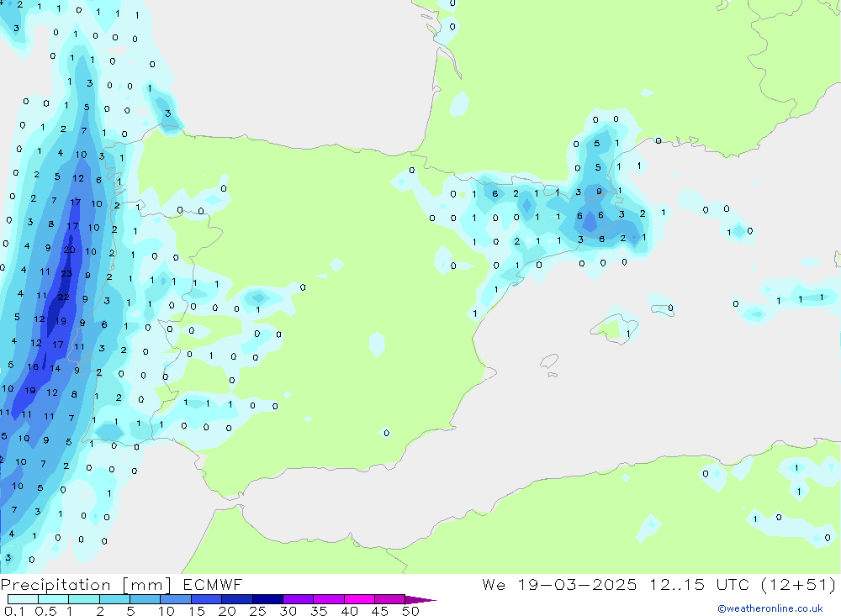The height and width of the screenshot is (616, 841).
Task: Click the above-50 arrow tip of legend
Action: click(420, 599)
